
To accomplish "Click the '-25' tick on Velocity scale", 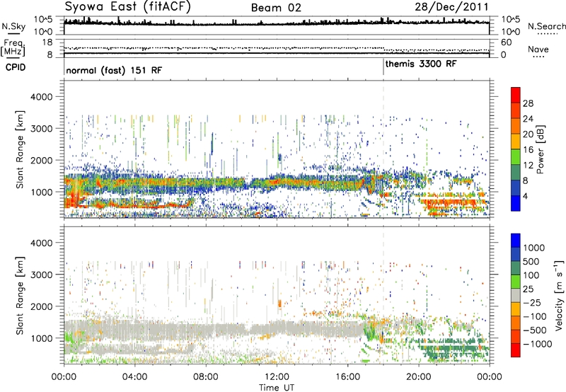I will coord(532,302).
